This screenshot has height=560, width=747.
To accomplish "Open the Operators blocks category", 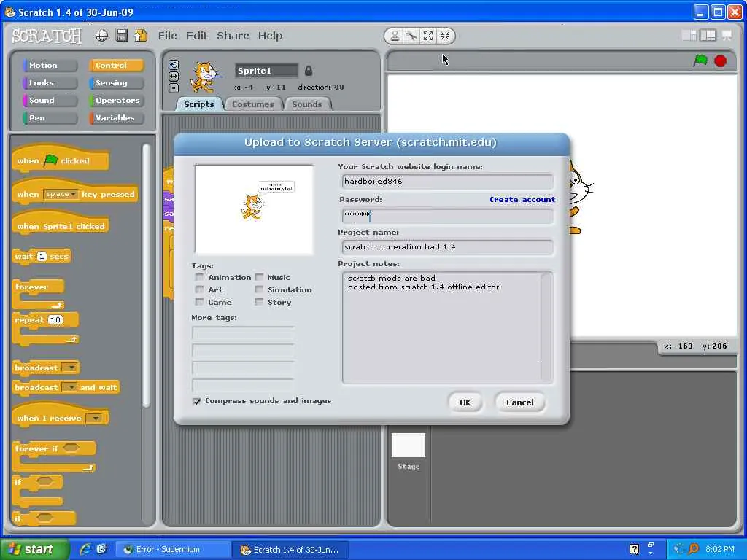I will click(116, 101).
